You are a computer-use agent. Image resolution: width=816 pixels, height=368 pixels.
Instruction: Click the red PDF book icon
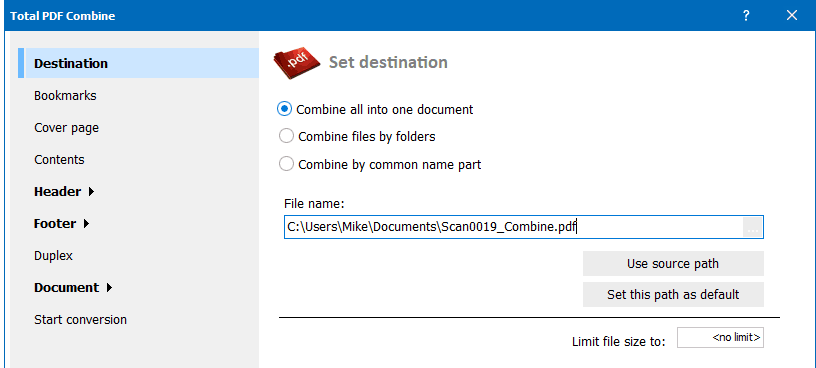297,64
